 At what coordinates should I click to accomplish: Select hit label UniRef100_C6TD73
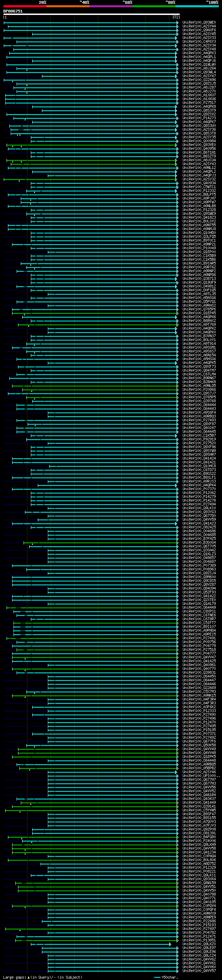(199, 470)
